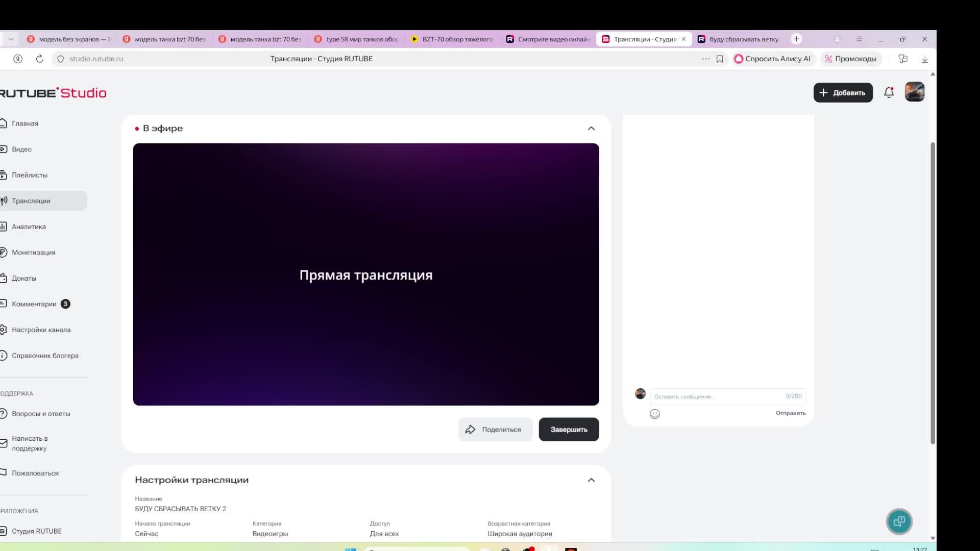Click the 'Поделиться' button
This screenshot has width=980, height=551.
[495, 430]
